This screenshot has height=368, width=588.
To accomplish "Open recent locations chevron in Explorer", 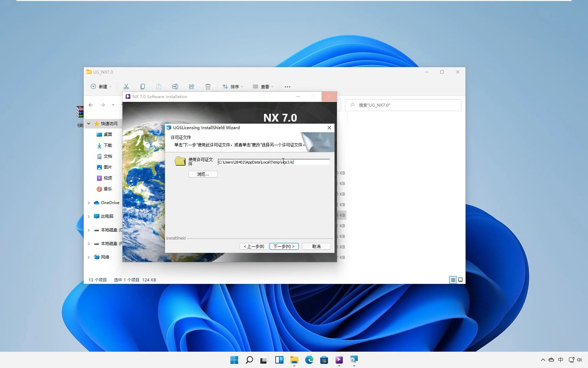I will click(113, 105).
